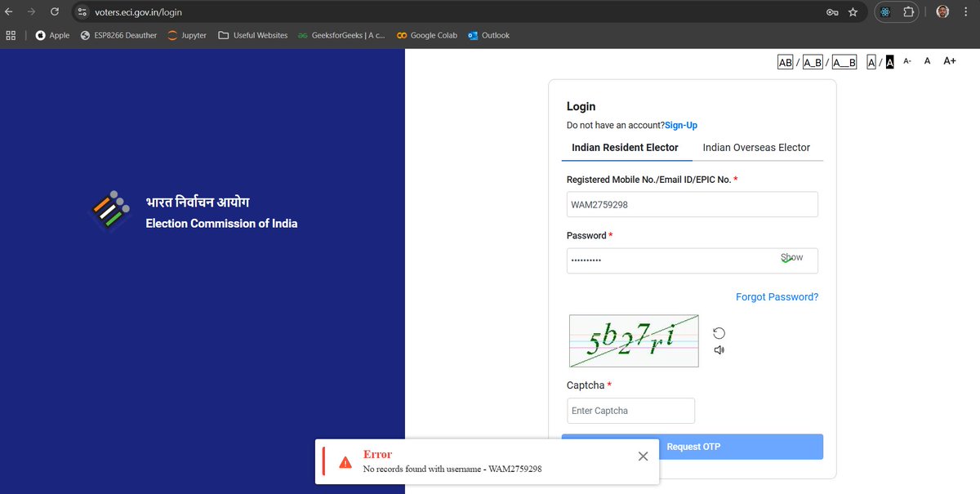The height and width of the screenshot is (494, 980).
Task: Switch to dark contrast with the black A box
Action: coord(890,62)
